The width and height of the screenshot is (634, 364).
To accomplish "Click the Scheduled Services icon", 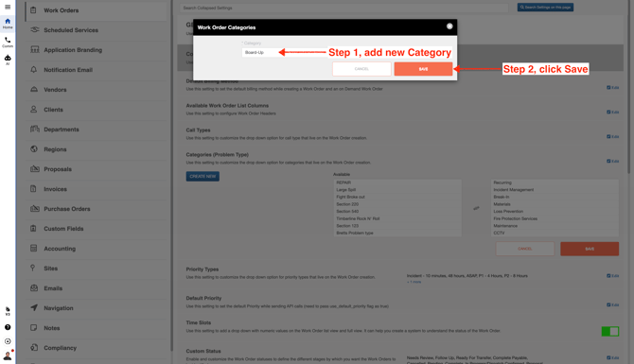I will (x=35, y=30).
